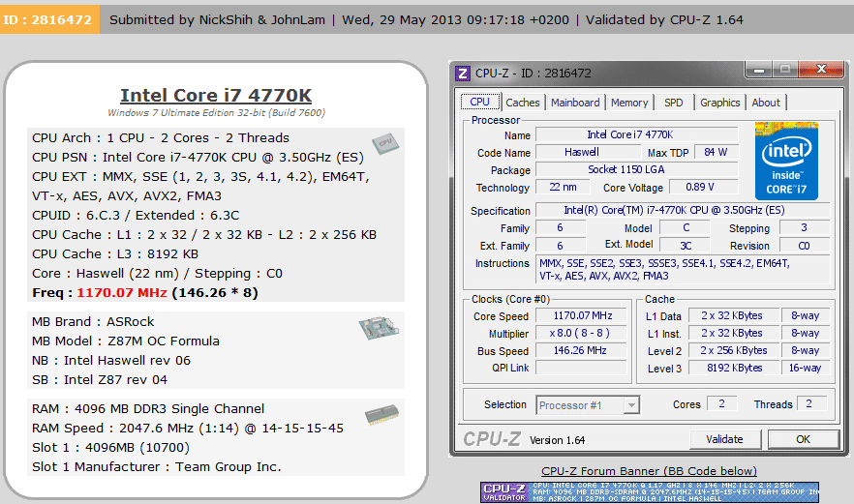Screen dimensions: 854x504
Task: Switch to the SPD tab
Action: point(674,103)
